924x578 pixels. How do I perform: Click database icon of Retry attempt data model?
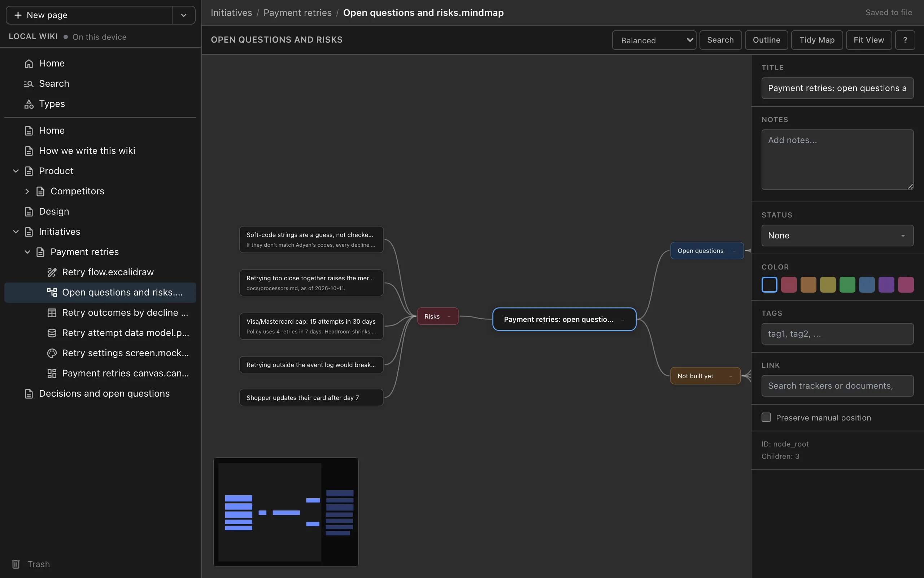coord(52,333)
